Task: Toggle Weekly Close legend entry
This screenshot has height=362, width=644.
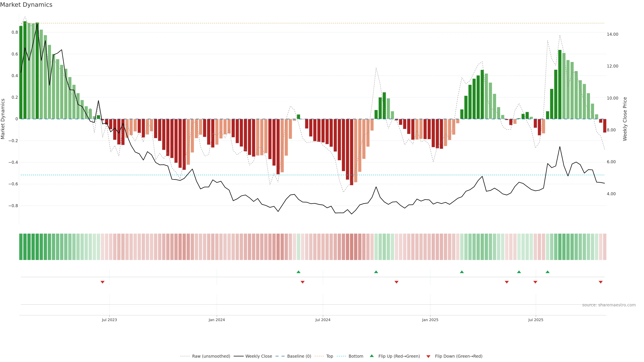Action: tap(258, 356)
